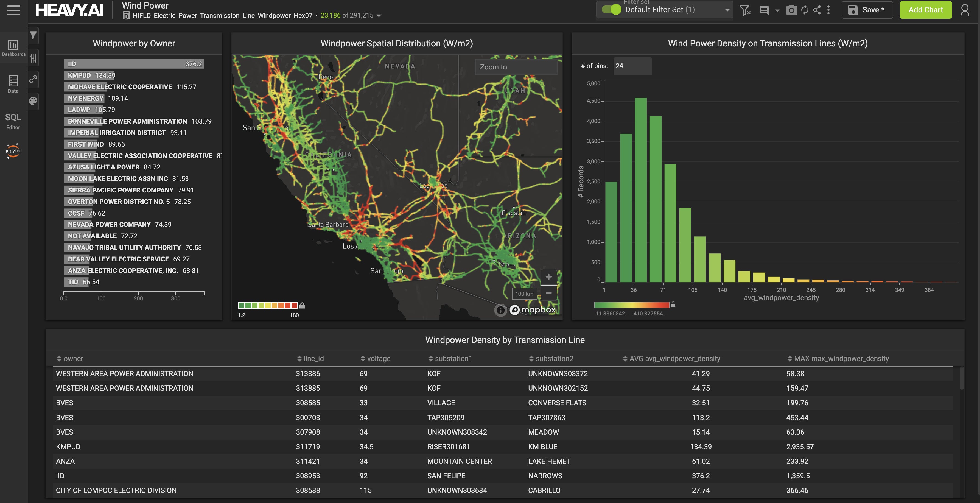The image size is (980, 503).
Task: Open the Jupyter notebook sidebar icon
Action: [13, 151]
